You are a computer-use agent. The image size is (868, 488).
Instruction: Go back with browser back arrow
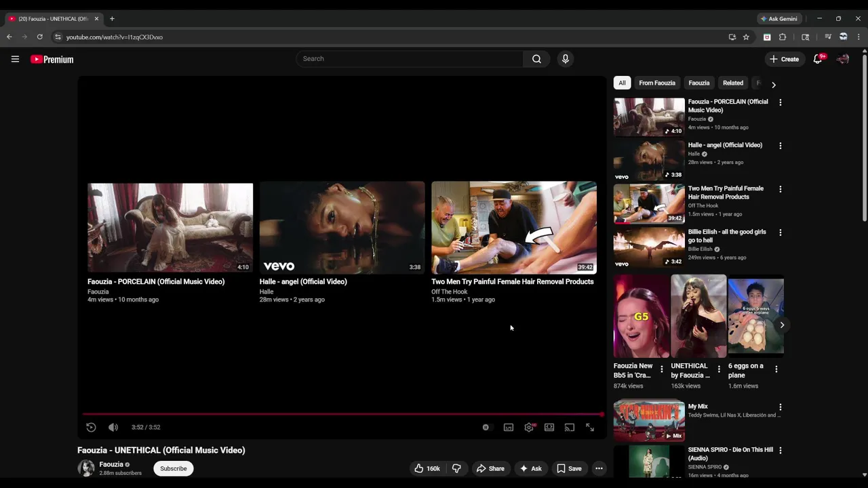(x=9, y=37)
